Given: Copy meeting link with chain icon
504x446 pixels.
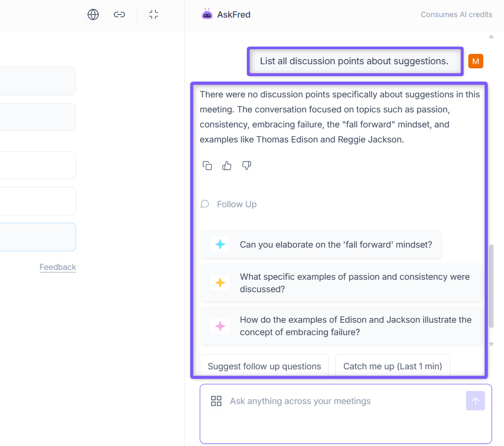Looking at the screenshot, I should click(x=120, y=15).
